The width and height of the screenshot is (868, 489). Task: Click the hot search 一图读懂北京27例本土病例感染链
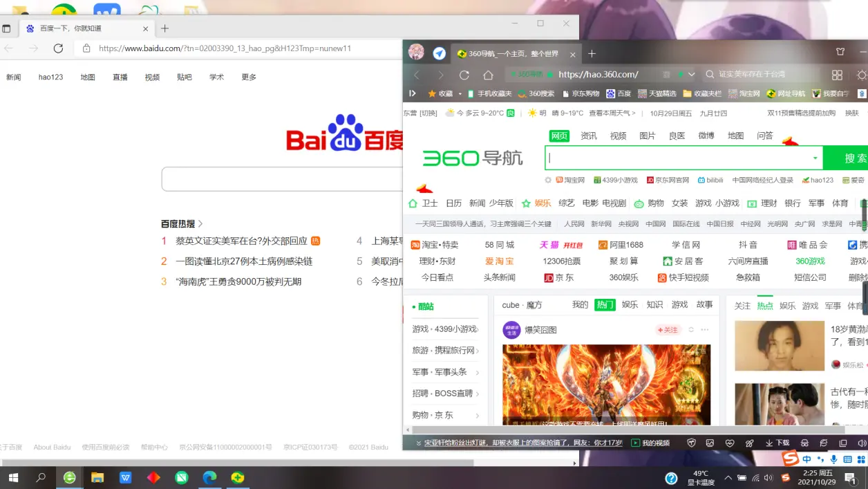244,261
